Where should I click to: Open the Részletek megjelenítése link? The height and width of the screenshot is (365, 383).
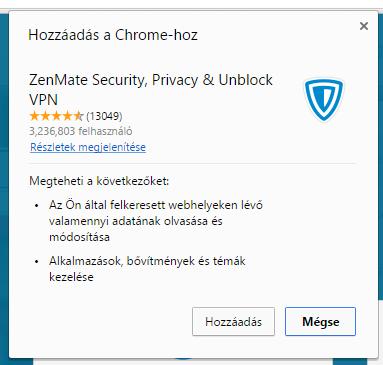tap(88, 147)
